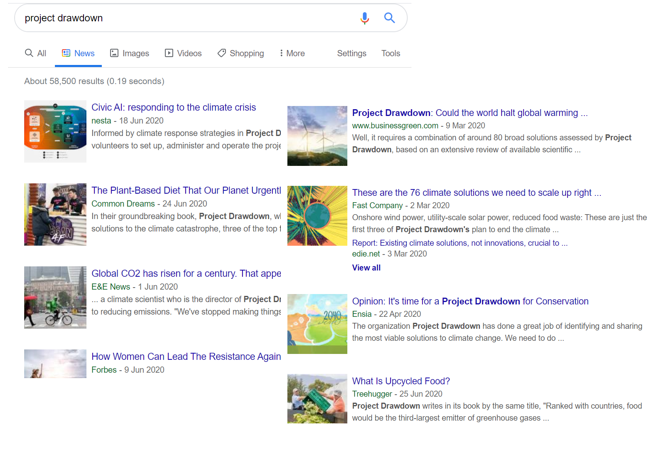Click the 'www.businessgreen.com' source text
The height and width of the screenshot is (455, 667).
395,125
